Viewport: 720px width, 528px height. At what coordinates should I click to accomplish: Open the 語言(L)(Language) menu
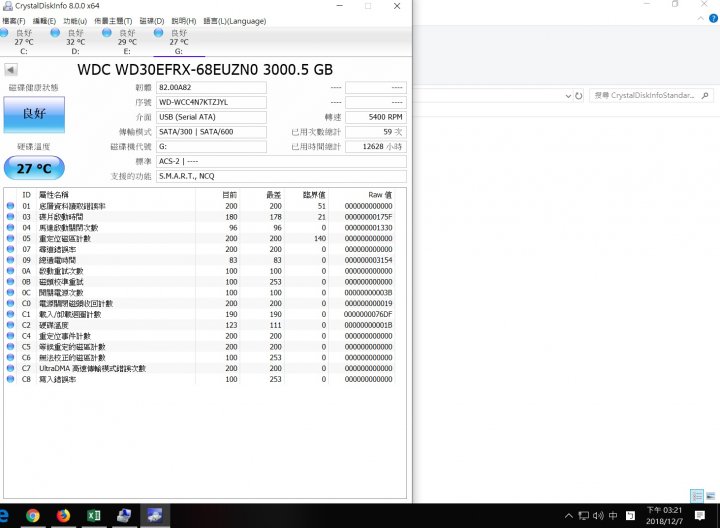coord(235,21)
